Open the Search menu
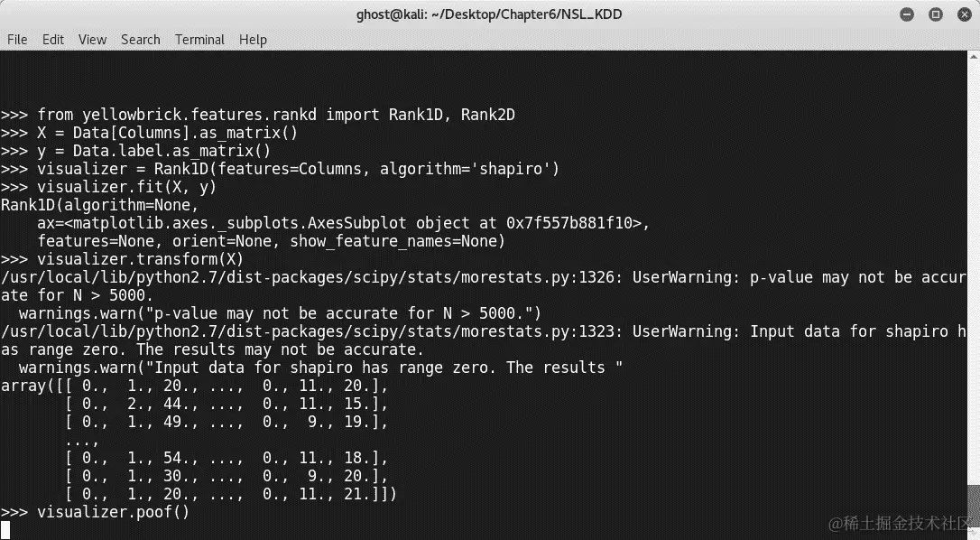 tap(141, 40)
